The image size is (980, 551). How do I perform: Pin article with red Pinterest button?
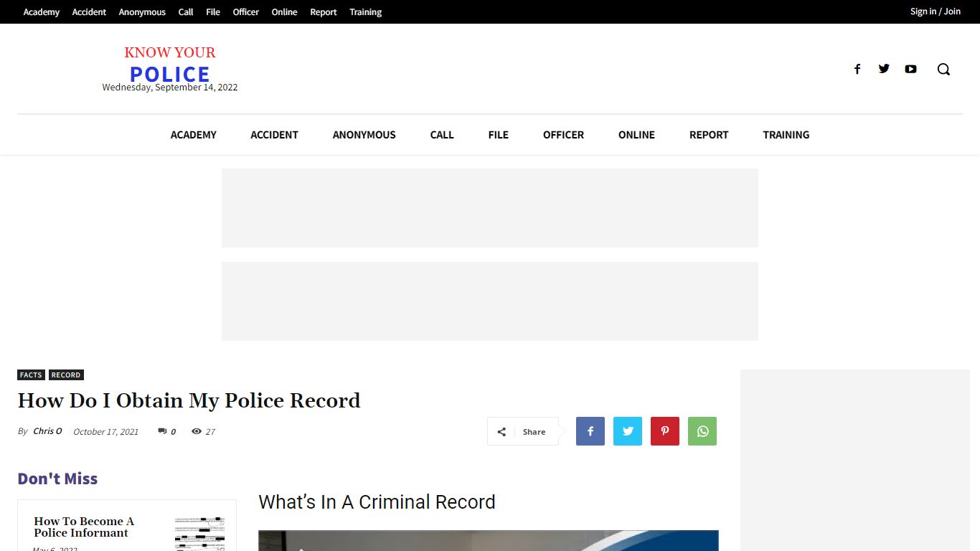[665, 431]
